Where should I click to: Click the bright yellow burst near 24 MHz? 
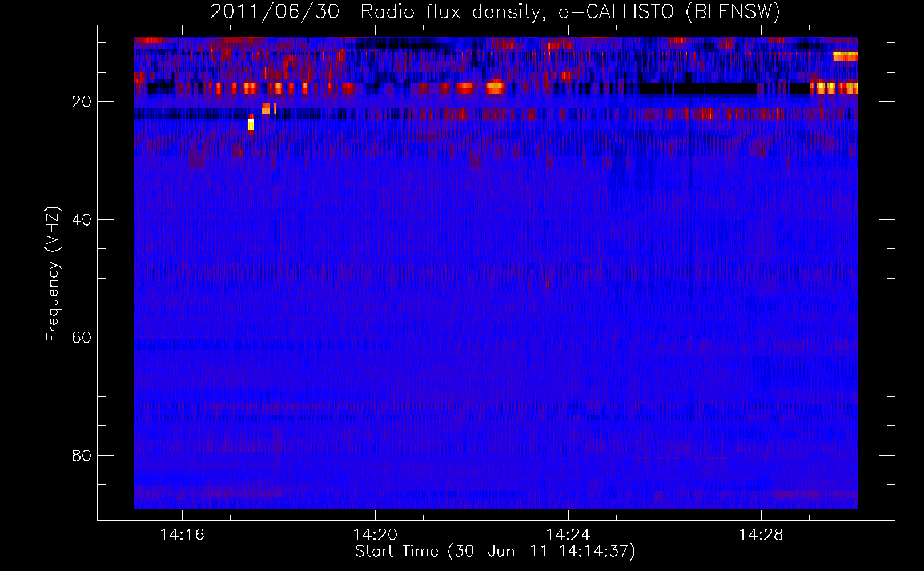pos(251,124)
